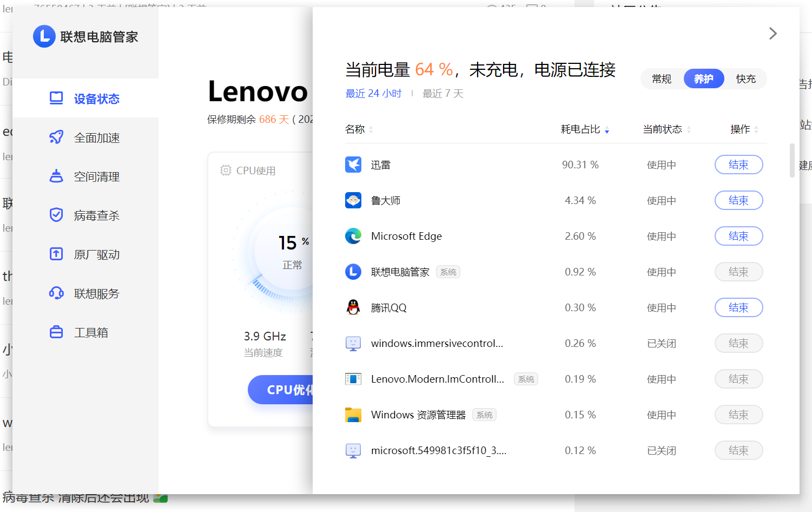The image size is (812, 512).
Task: Click the 系统 tag beside 联想电脑管家
Action: coord(448,272)
